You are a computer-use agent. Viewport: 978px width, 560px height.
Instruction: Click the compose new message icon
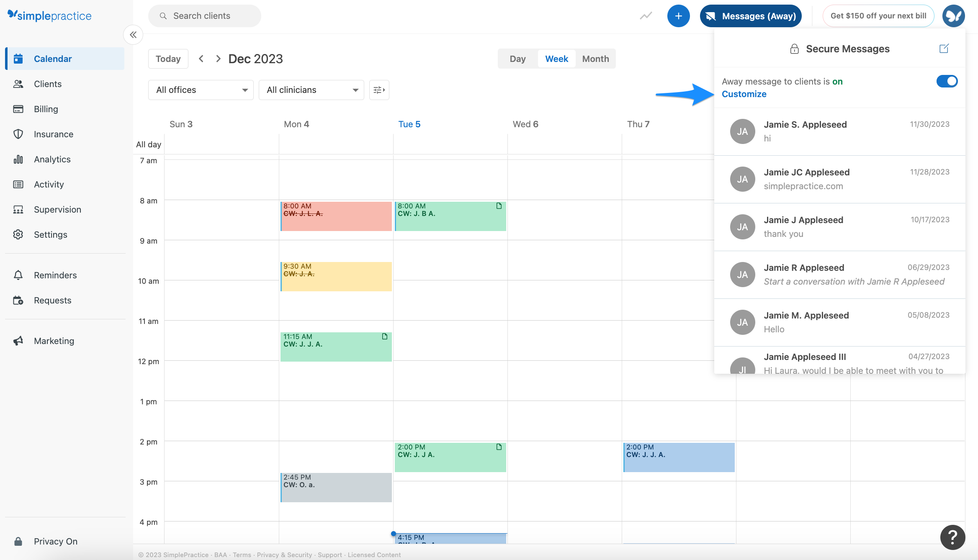click(944, 49)
